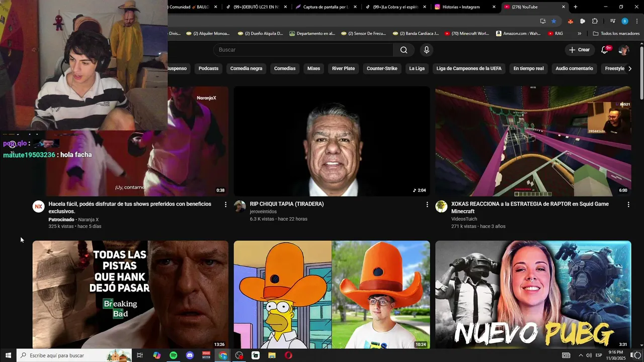Open the Breaking Bad Hank pistas thumbnail
Viewport: 644px width, 362px height.
130,295
